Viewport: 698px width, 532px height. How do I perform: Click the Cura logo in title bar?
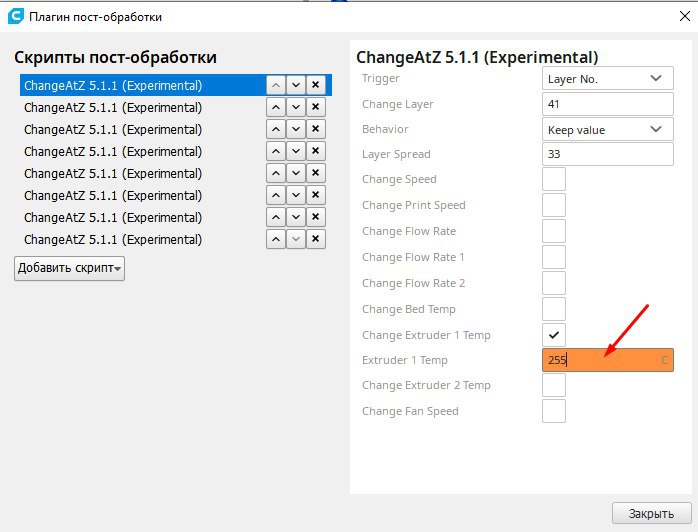click(x=16, y=16)
